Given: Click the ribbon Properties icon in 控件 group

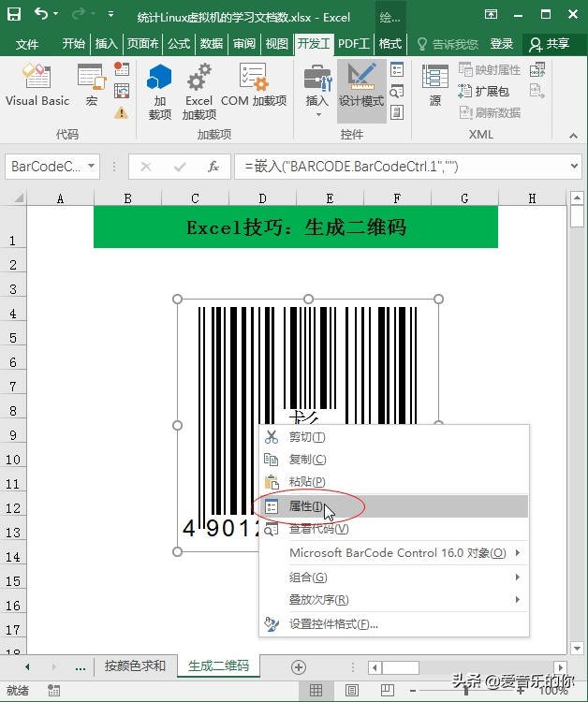Looking at the screenshot, I should tap(397, 69).
